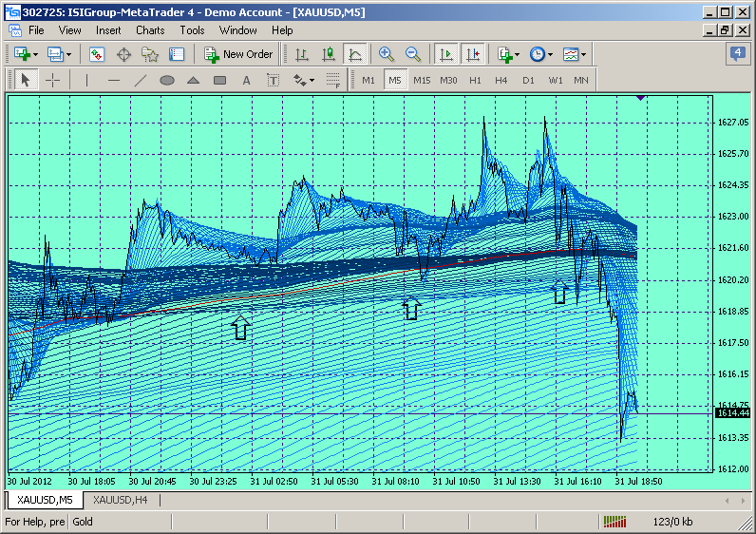Select the Triangle drawing tool
The width and height of the screenshot is (756, 534).
point(194,80)
